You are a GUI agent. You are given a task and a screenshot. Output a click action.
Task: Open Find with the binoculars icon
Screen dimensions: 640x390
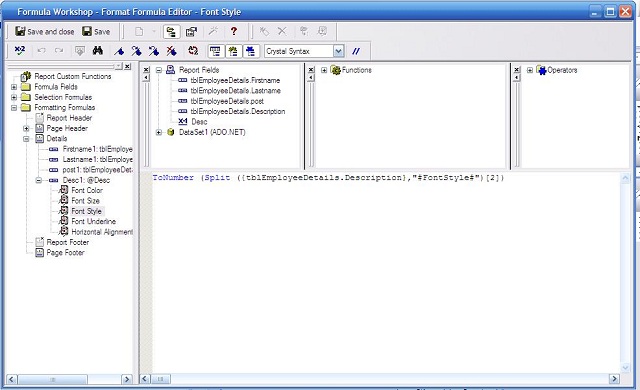click(x=98, y=51)
